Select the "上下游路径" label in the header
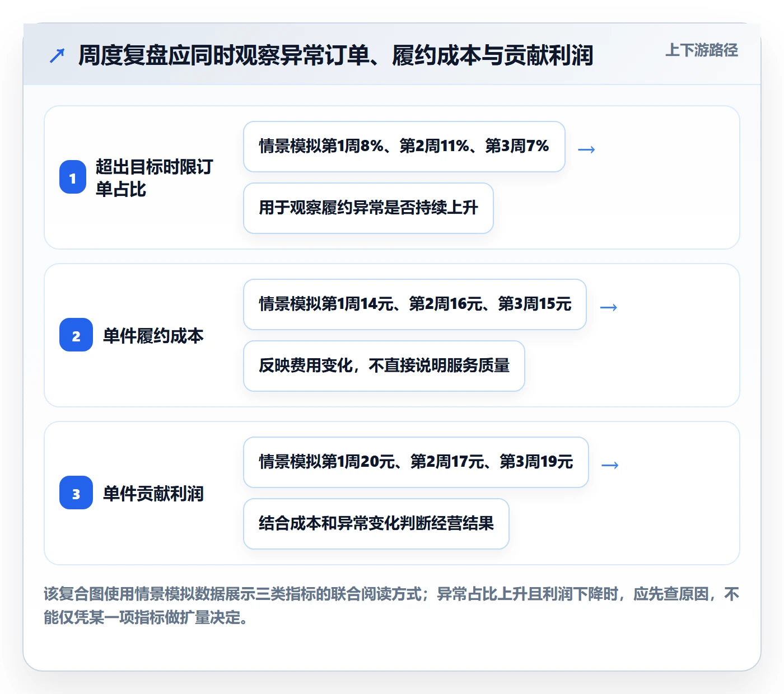Viewport: 784px width, 694px height. 702,50
